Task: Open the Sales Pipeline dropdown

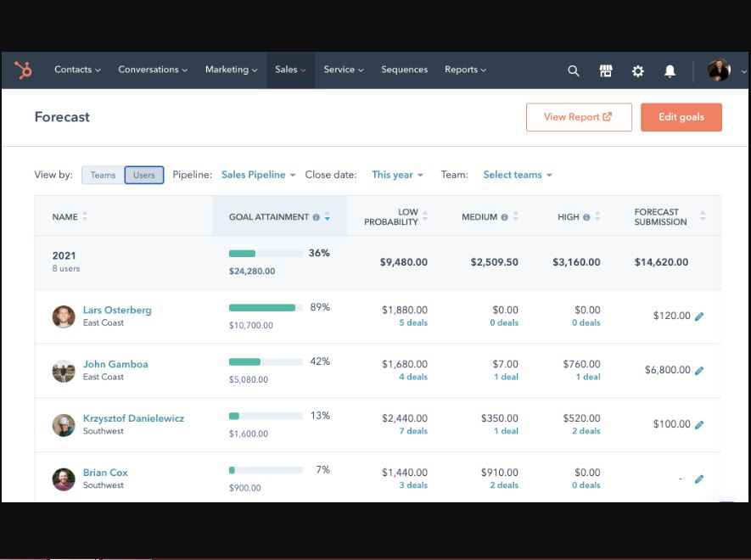Action: [x=256, y=175]
